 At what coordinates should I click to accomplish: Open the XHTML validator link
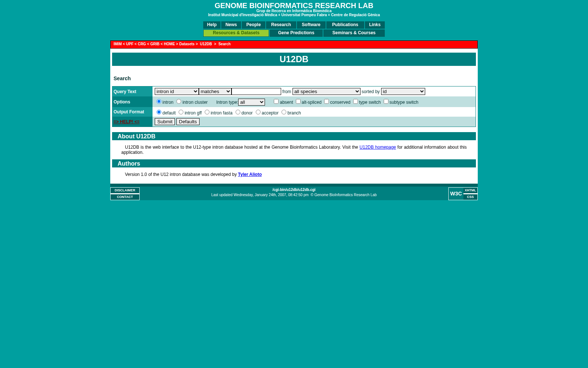click(x=470, y=191)
